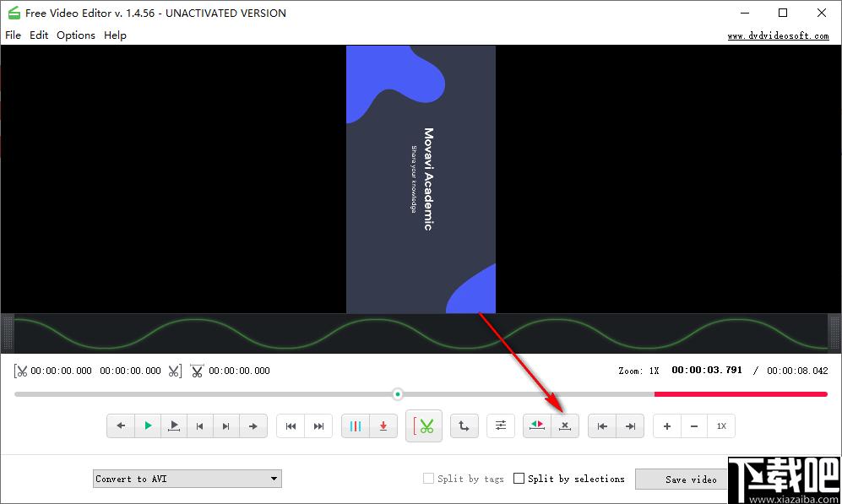Click the step-forward right arrow button
The height and width of the screenshot is (504, 842).
pos(253,426)
